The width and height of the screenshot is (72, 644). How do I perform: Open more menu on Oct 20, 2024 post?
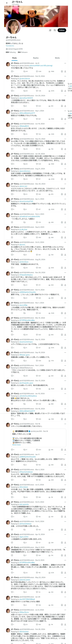click(65, 96)
